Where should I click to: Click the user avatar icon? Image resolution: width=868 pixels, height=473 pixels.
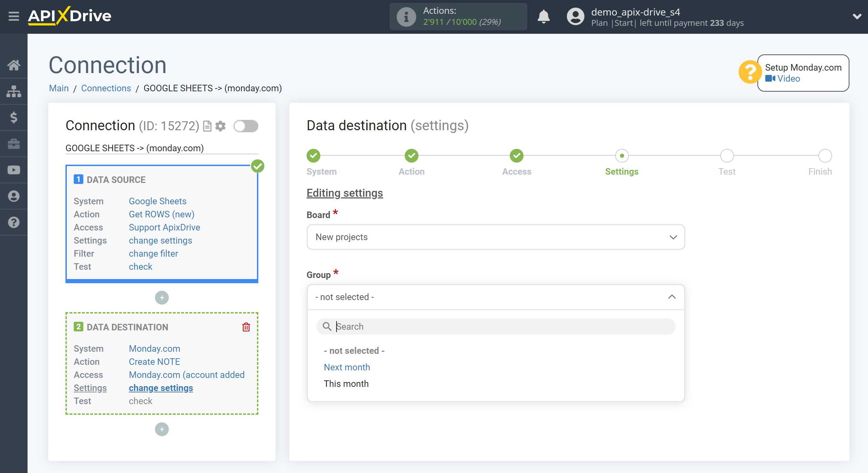[575, 17]
